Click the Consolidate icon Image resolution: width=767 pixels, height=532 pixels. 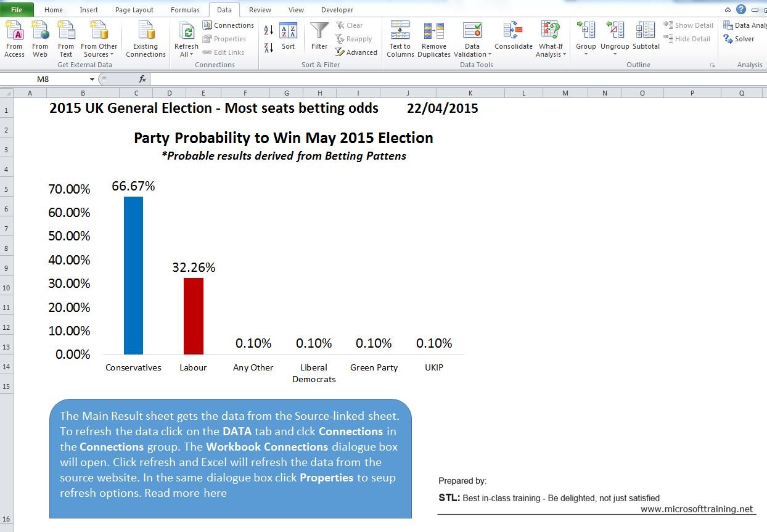point(513,32)
